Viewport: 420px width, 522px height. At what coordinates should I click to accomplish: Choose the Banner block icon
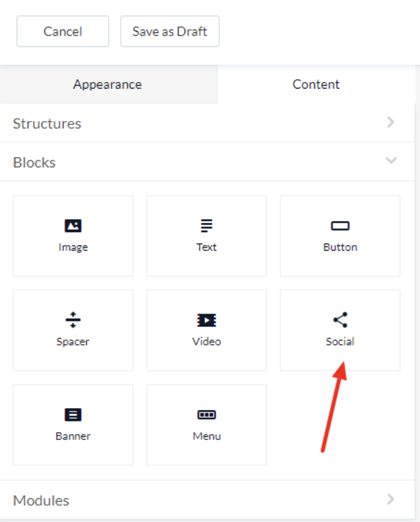73,414
